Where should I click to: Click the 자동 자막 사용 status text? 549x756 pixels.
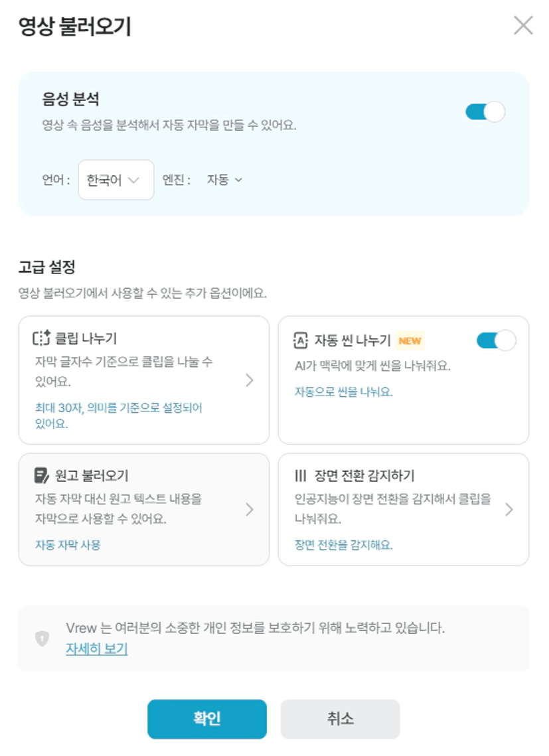[68, 545]
